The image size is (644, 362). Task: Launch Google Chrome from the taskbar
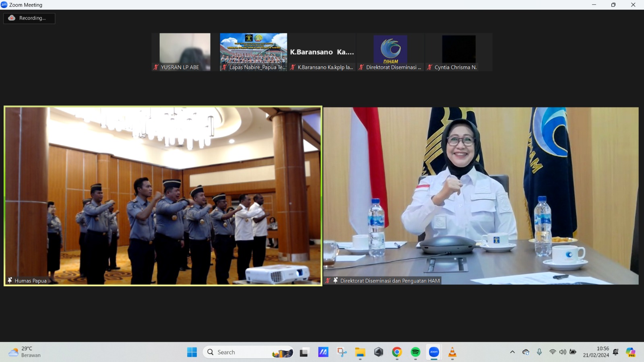(397, 352)
